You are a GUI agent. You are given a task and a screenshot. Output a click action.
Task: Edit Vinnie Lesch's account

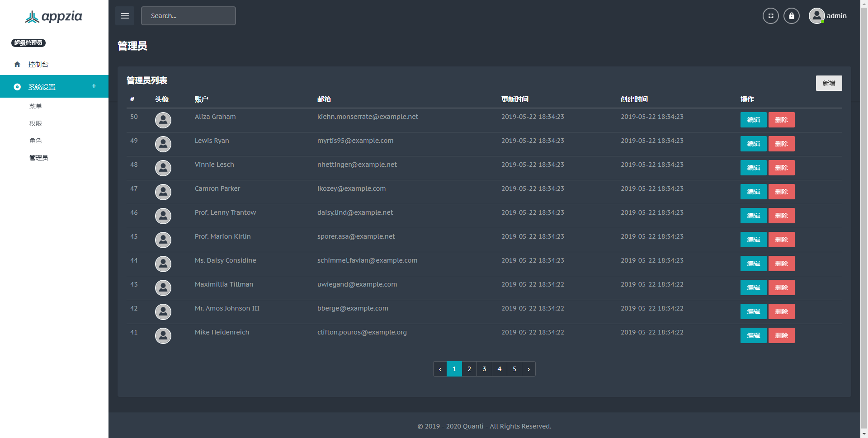754,168
